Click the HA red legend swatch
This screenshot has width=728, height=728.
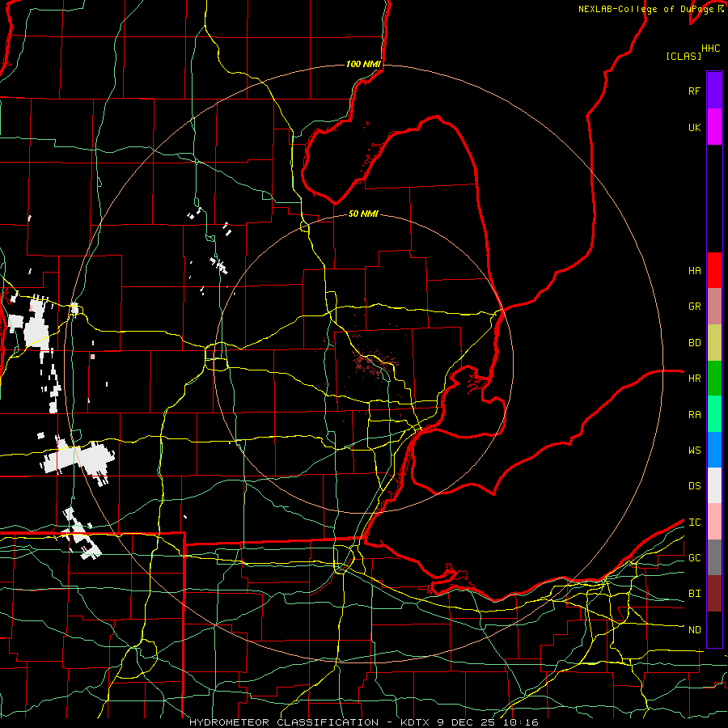point(714,270)
